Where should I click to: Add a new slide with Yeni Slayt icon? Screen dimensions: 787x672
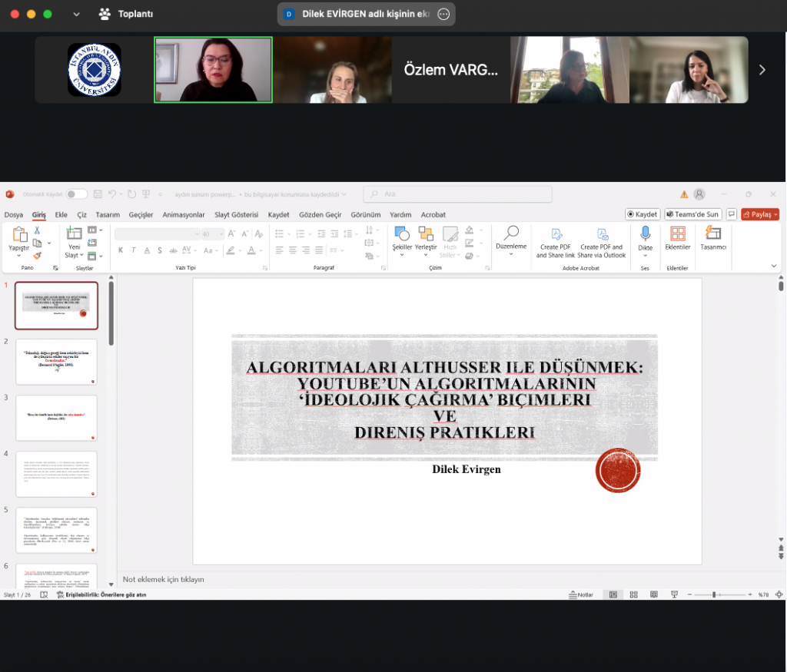click(74, 235)
